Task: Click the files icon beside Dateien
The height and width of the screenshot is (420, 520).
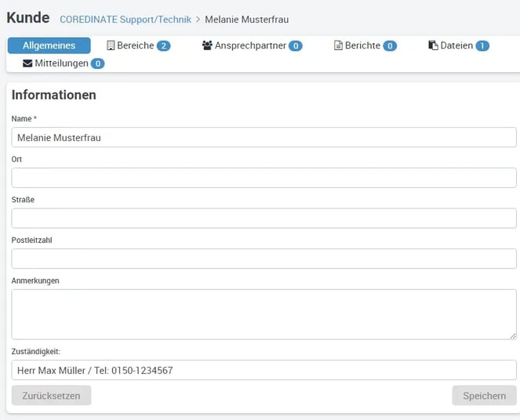Action: pos(433,45)
